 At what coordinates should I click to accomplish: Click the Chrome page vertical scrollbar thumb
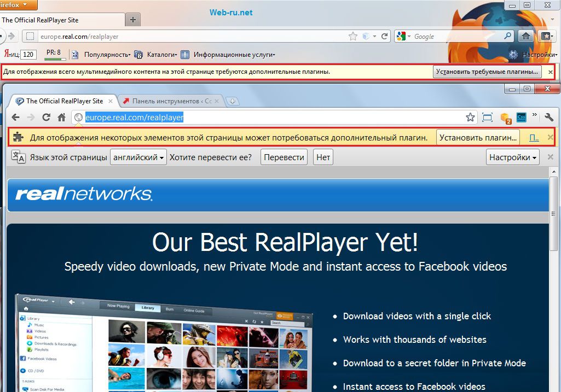[x=553, y=214]
